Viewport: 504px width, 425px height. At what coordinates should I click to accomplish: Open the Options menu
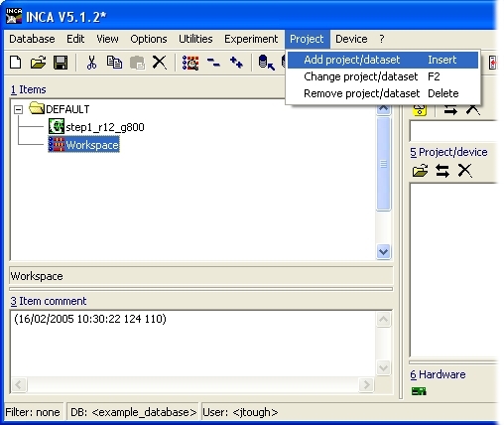pyautogui.click(x=149, y=39)
